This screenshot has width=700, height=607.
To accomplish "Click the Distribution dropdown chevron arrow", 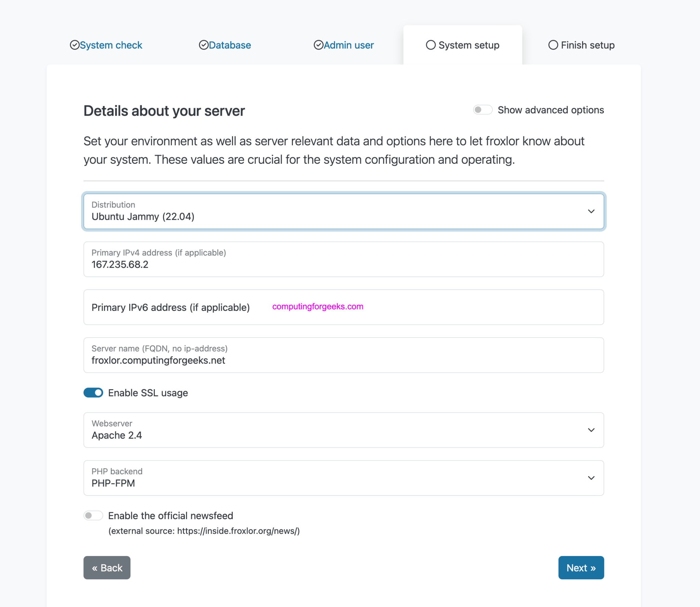I will [x=591, y=211].
